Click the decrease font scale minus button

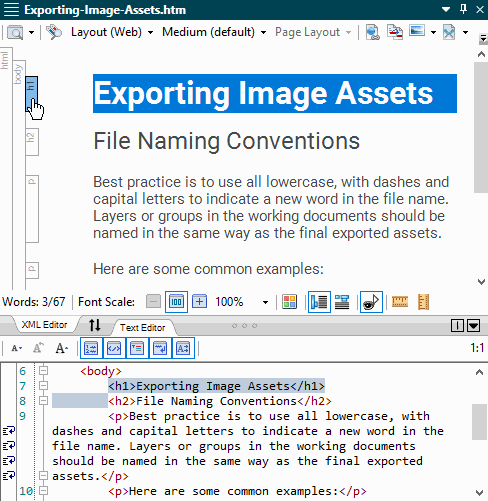153,302
